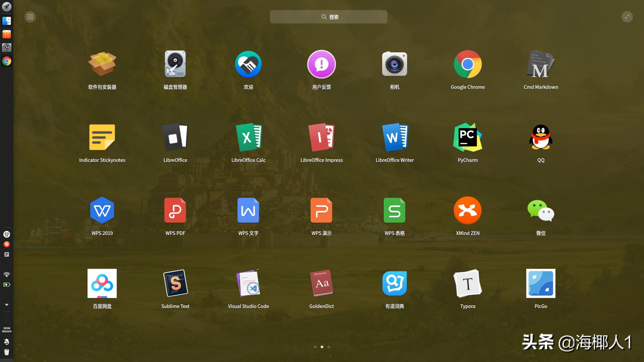Open Cmd Markdown editor
Viewport: 644px width, 362px height.
coord(541,64)
